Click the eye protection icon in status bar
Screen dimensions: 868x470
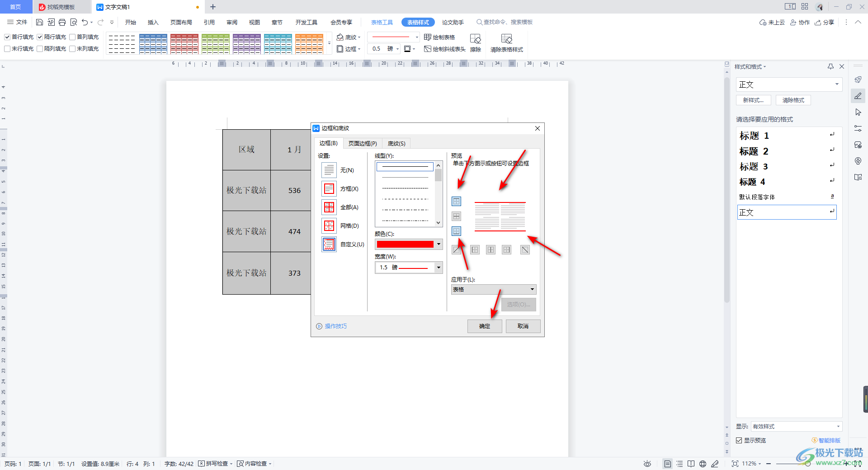pos(647,464)
